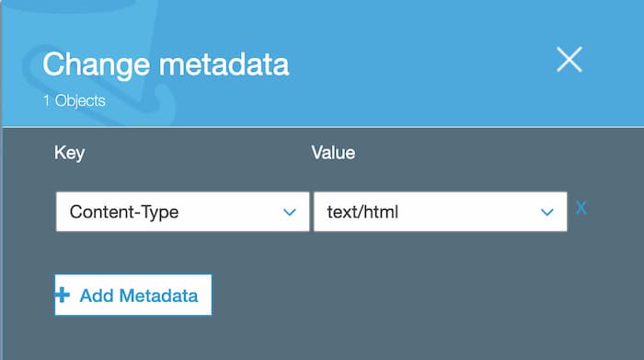Click the blank space inside Key dropdown
The height and width of the screenshot is (360, 644).
click(230, 212)
